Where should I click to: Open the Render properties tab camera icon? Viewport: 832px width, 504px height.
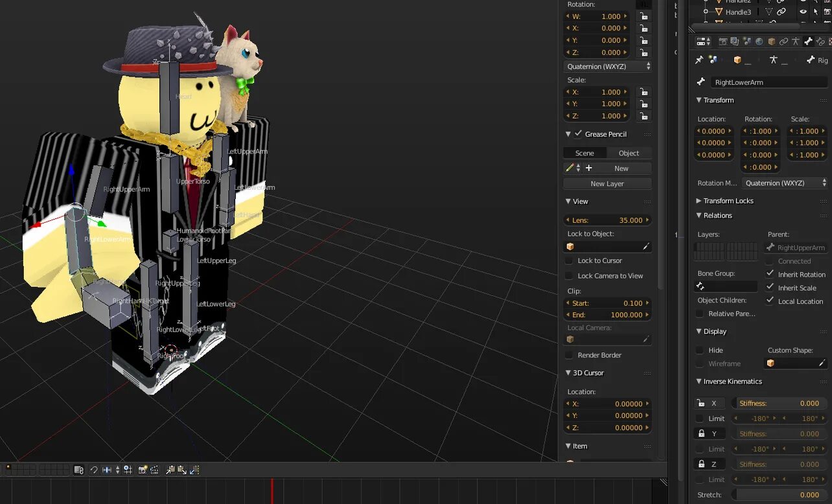click(723, 41)
